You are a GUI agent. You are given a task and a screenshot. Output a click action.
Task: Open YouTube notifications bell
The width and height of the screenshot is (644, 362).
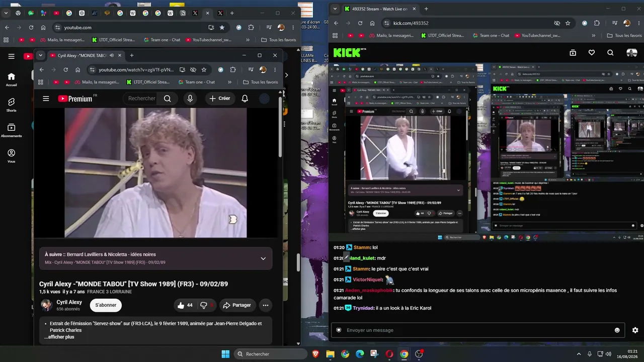245,99
